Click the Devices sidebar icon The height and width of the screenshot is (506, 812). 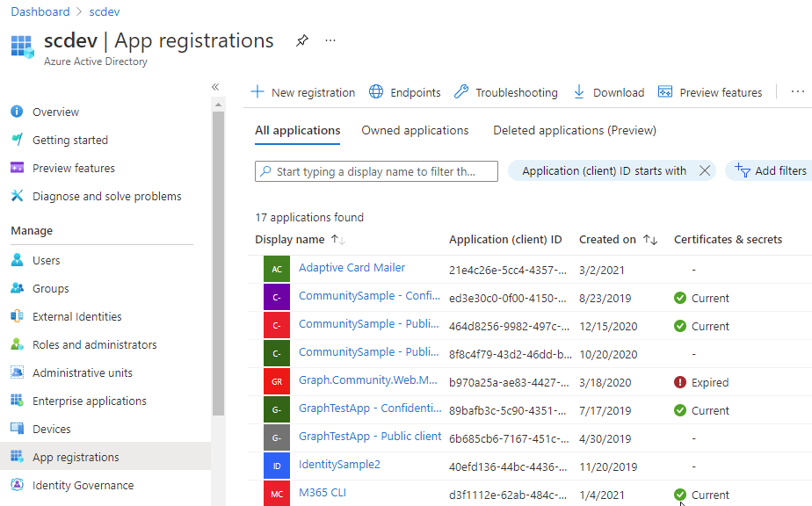pos(17,429)
